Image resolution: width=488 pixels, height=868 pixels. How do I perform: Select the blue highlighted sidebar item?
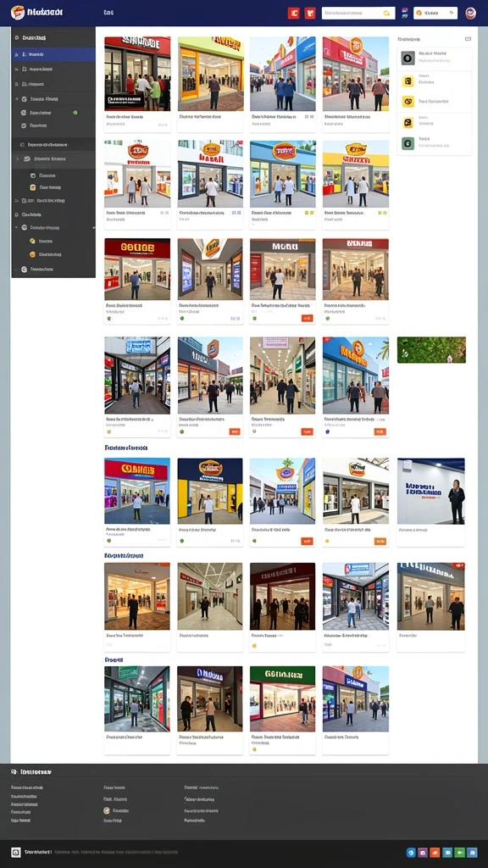pyautogui.click(x=53, y=55)
